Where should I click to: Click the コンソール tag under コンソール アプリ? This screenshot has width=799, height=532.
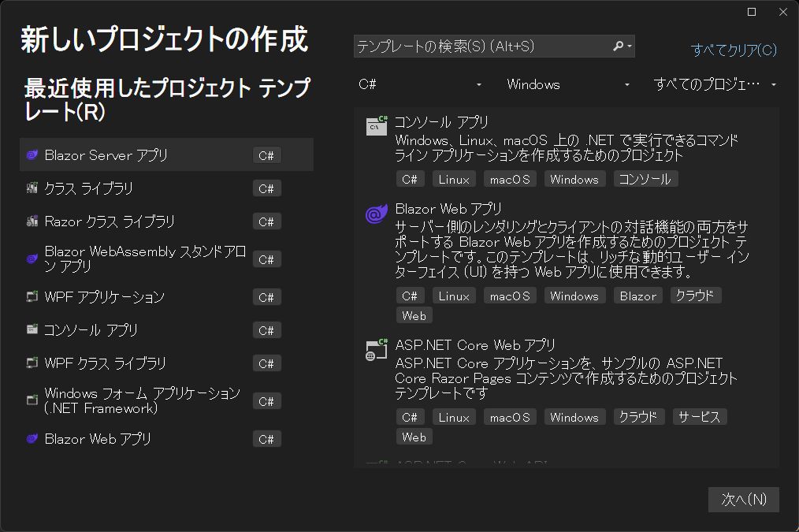pos(645,179)
